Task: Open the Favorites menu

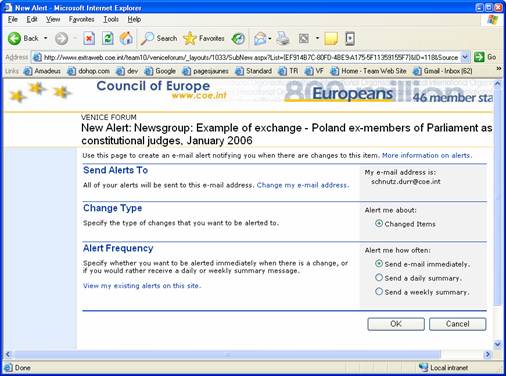Action: (81, 19)
